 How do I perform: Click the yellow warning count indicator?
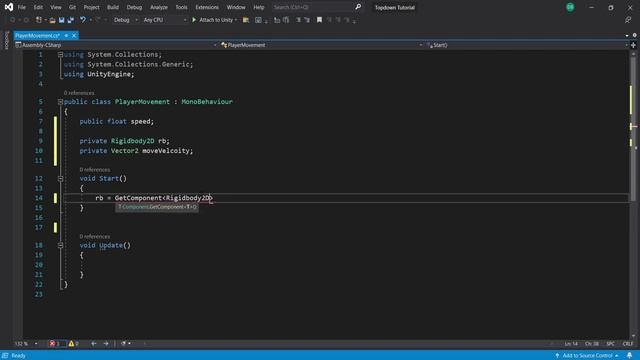(74, 344)
